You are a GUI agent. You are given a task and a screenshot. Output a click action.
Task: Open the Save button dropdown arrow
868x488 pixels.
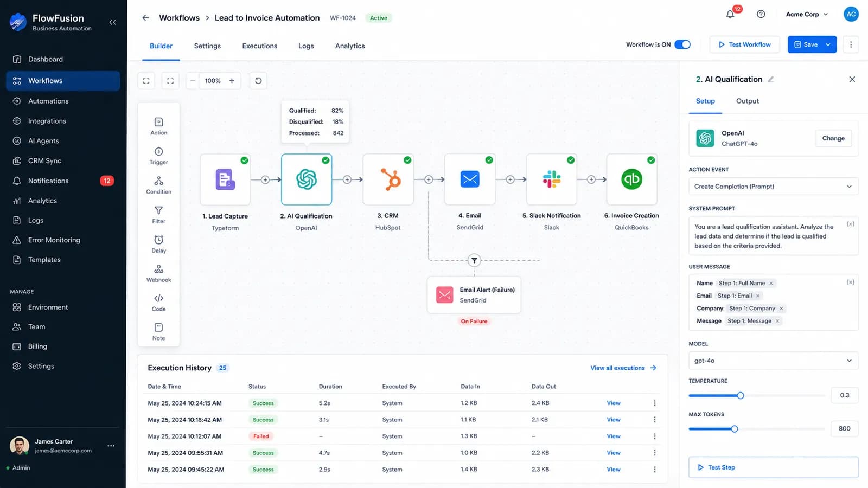click(x=828, y=44)
